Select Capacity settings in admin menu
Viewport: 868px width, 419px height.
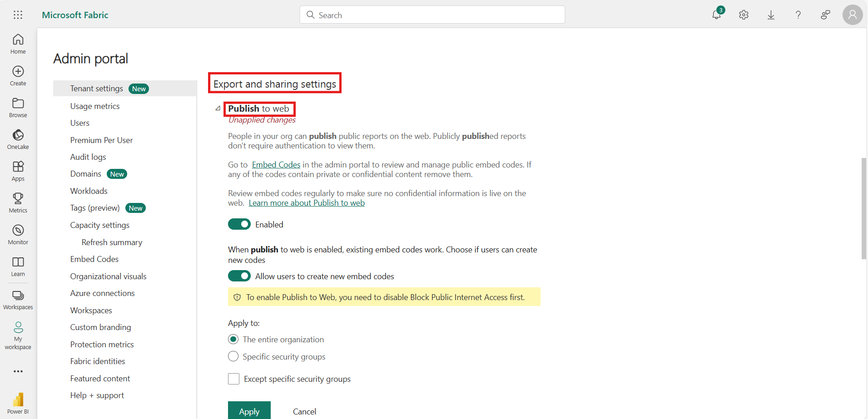coord(99,225)
